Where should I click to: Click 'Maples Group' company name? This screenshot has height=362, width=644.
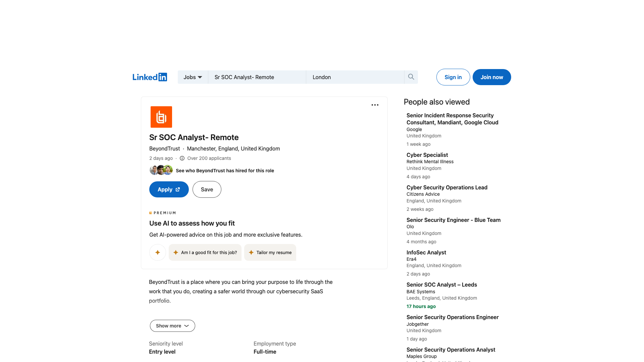[422, 356]
